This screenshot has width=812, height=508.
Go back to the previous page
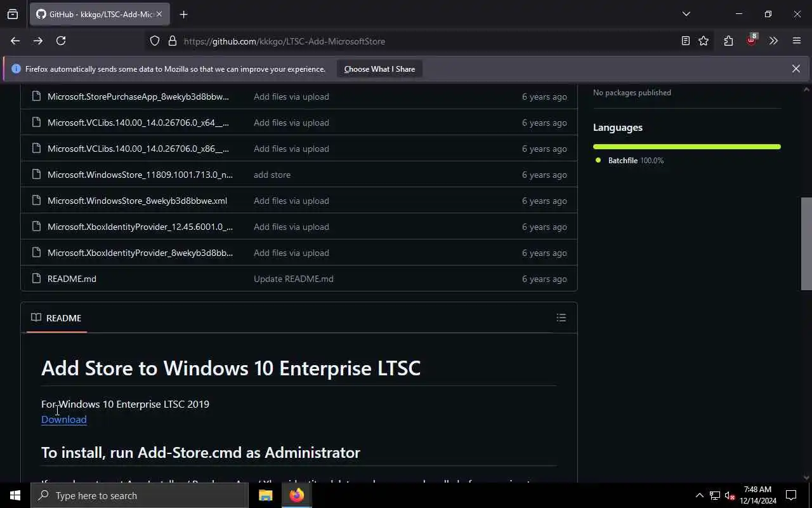(15, 41)
